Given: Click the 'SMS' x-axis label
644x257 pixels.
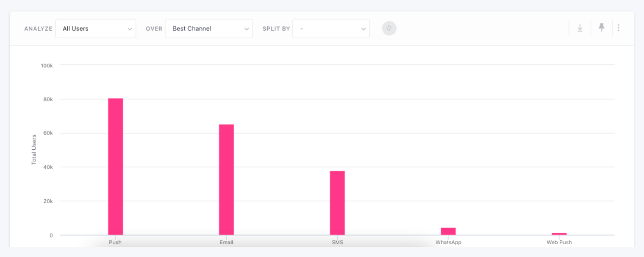Looking at the screenshot, I should [337, 243].
